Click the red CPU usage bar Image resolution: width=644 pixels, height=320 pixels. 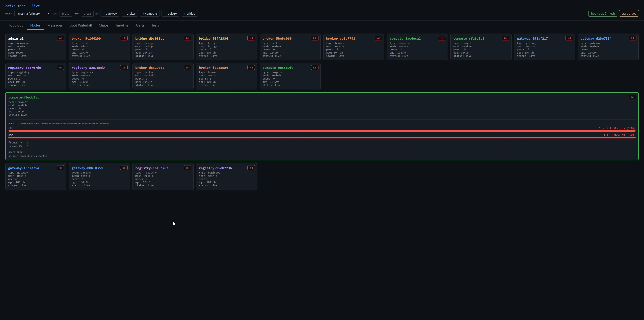(322, 131)
